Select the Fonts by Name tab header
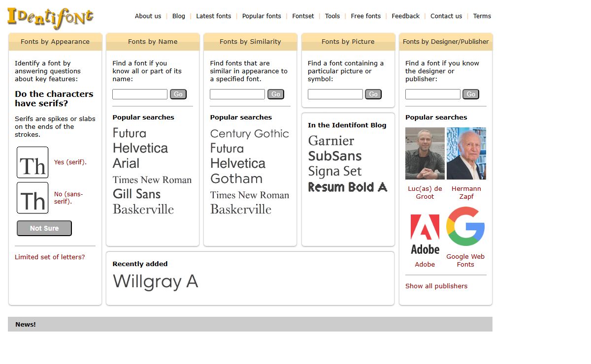591x364 pixels. tap(153, 42)
